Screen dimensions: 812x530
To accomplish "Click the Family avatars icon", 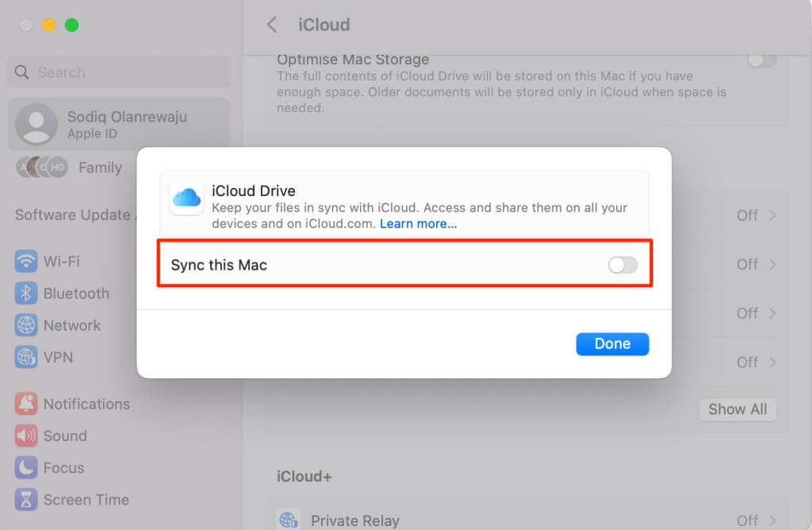I will tap(42, 167).
